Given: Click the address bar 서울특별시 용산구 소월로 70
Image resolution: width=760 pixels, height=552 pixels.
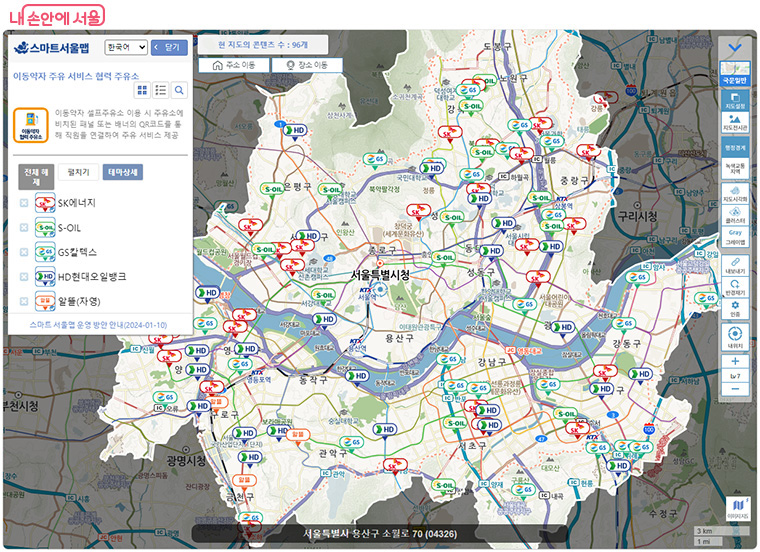Looking at the screenshot, I should coord(380,534).
